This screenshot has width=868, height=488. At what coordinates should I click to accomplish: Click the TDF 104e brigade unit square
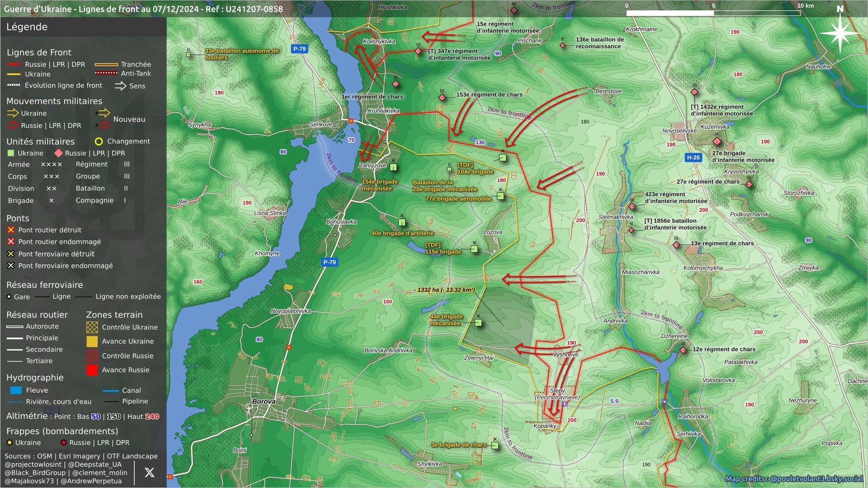[x=503, y=158]
